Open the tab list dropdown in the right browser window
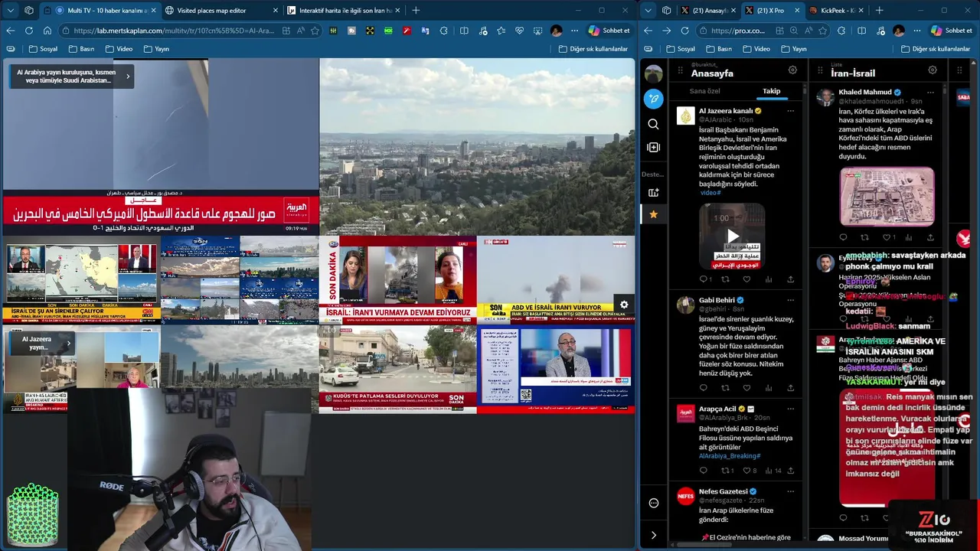This screenshot has width=980, height=551. click(649, 10)
